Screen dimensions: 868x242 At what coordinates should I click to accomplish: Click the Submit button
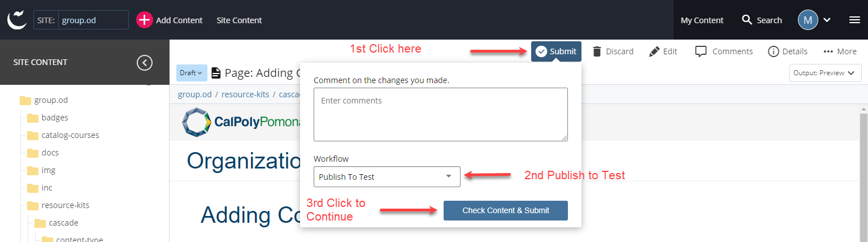tap(556, 51)
